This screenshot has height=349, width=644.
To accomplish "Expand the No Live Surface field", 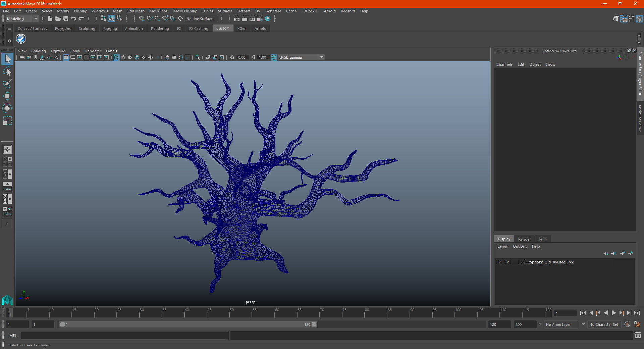I will coord(201,19).
